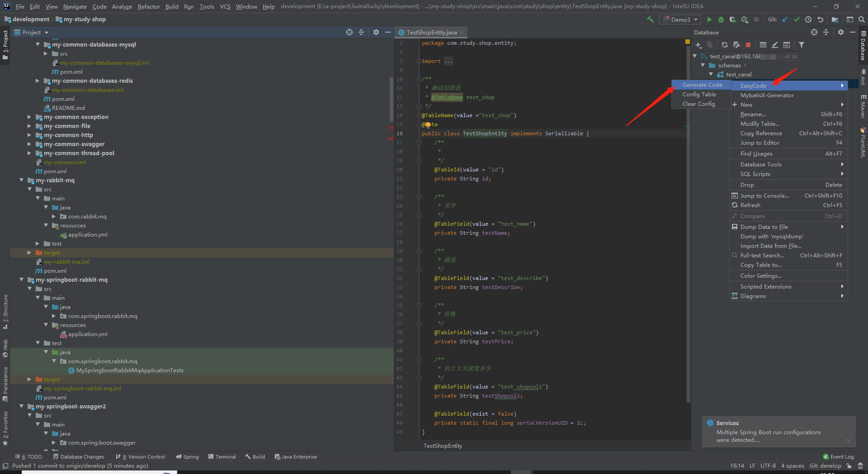The height and width of the screenshot is (474, 868).
Task: Open the Terminal tool window
Action: tap(222, 457)
